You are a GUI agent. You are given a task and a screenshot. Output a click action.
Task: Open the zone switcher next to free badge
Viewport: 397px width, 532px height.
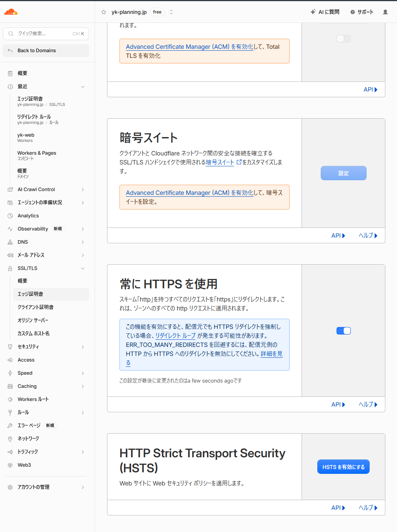coord(171,12)
